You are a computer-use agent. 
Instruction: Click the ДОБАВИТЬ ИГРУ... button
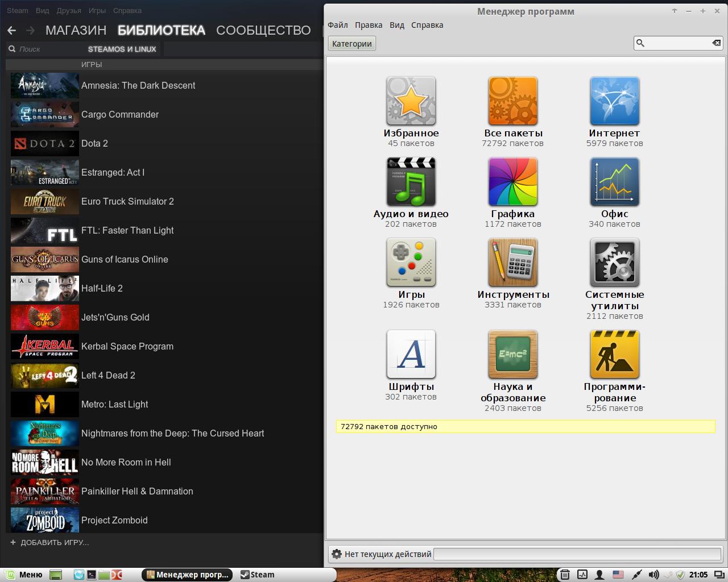pos(49,543)
